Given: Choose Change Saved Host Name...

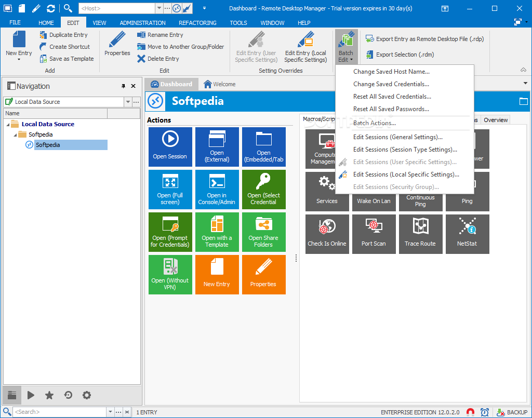Looking at the screenshot, I should click(391, 72).
